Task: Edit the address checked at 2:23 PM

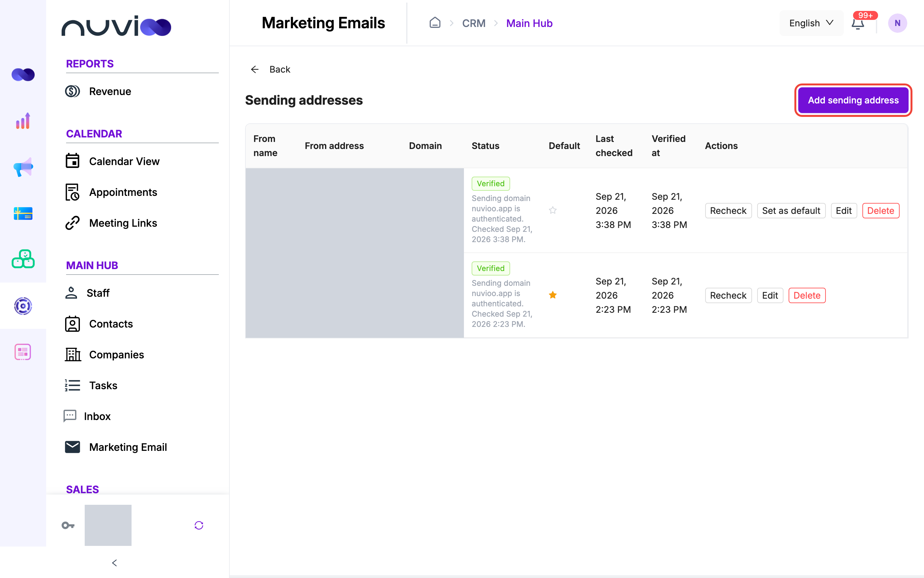Action: 770,295
